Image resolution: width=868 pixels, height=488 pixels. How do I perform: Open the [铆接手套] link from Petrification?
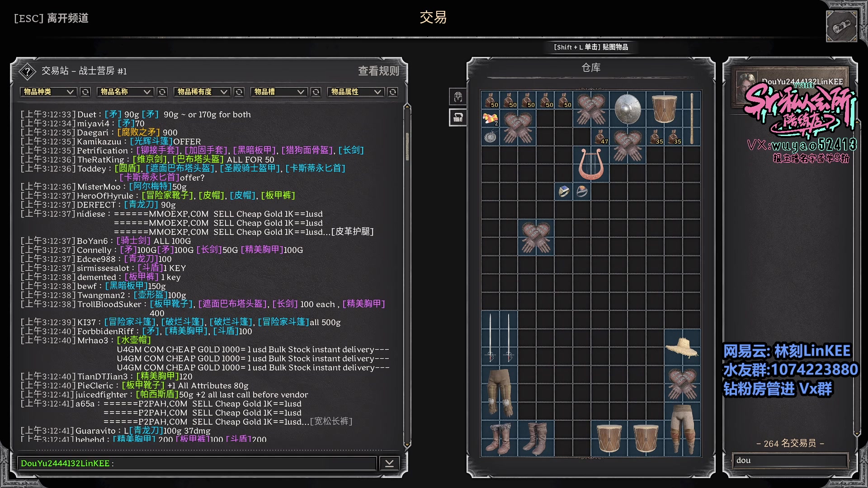click(x=158, y=150)
